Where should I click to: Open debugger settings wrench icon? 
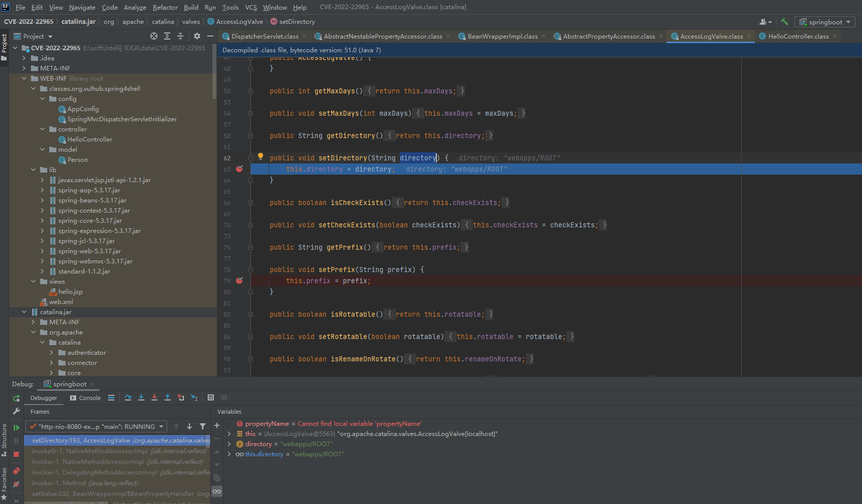16,411
